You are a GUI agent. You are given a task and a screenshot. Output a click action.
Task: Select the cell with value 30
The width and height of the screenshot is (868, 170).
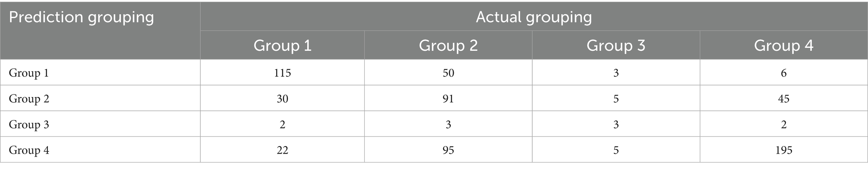pos(282,99)
